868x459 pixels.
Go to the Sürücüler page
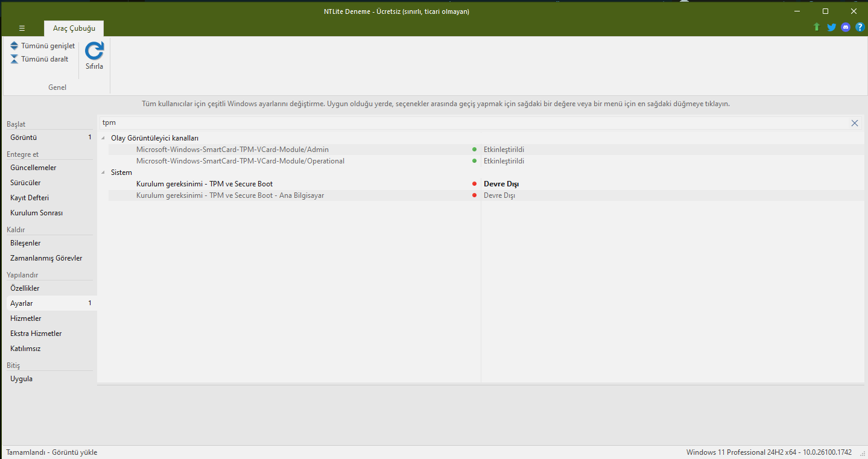50,183
